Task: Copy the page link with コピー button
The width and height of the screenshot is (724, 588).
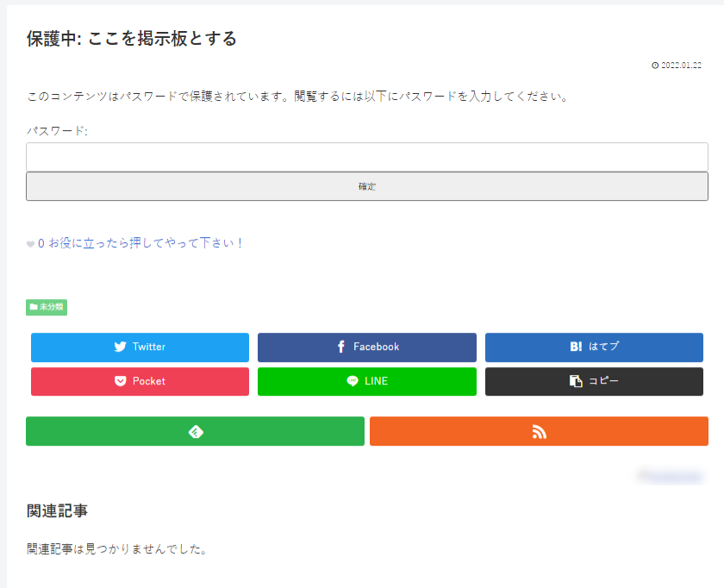Action: [594, 381]
